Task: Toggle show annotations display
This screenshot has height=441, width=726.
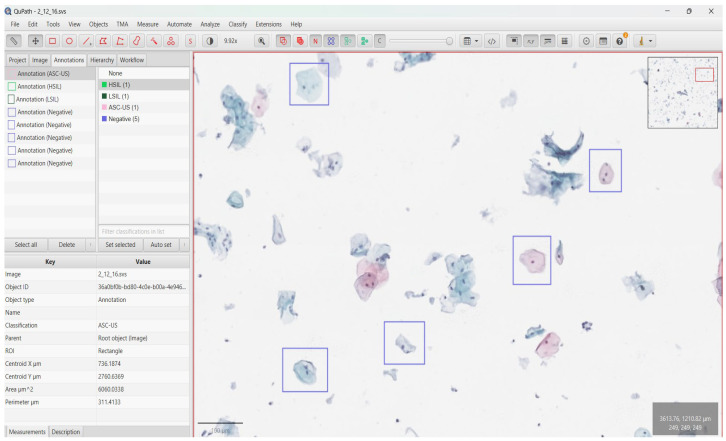Action: (283, 41)
